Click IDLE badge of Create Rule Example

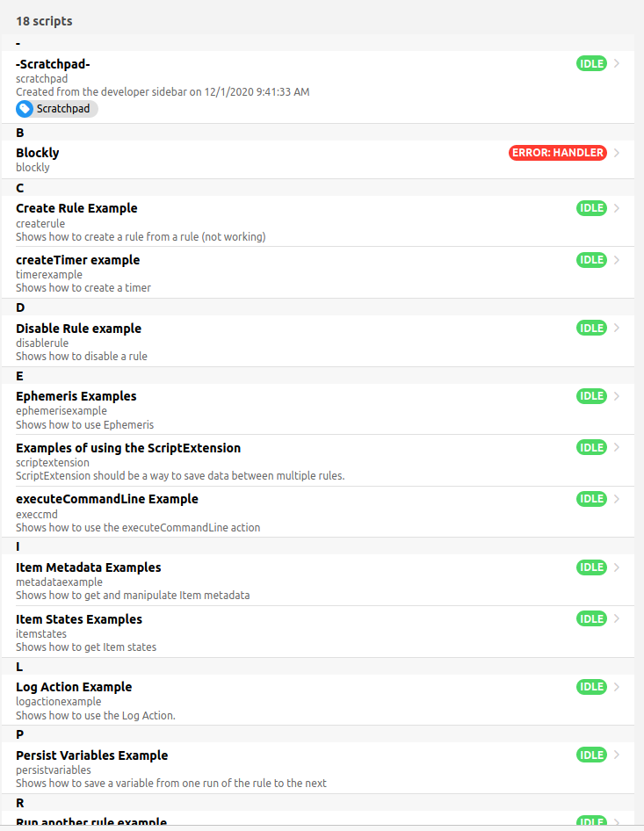pos(591,208)
